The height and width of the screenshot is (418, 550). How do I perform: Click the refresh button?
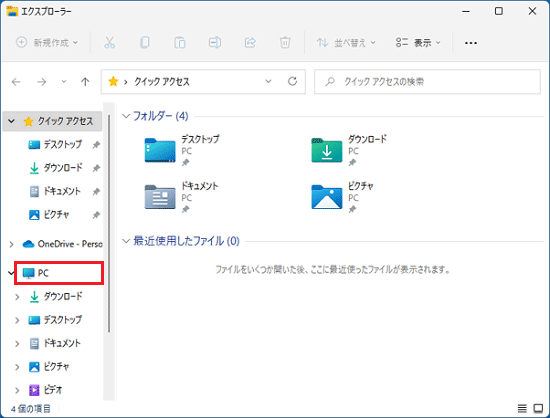coord(293,81)
